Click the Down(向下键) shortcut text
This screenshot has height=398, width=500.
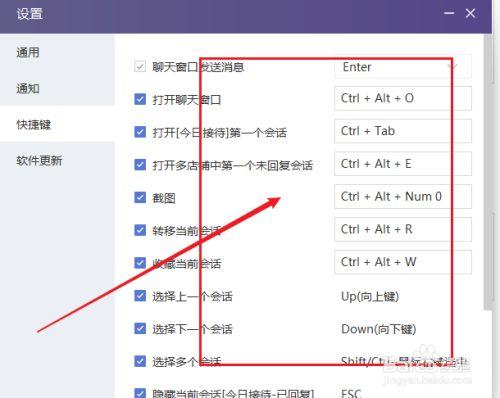click(379, 329)
